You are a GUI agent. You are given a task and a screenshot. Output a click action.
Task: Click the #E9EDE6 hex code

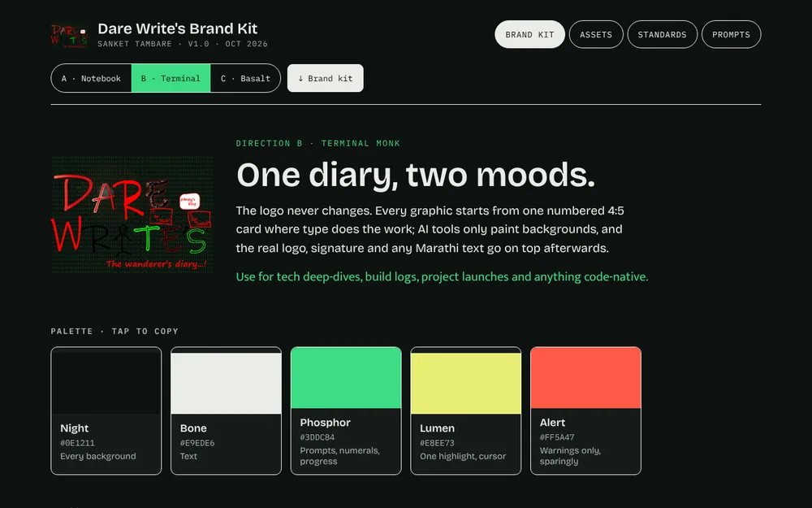197,443
